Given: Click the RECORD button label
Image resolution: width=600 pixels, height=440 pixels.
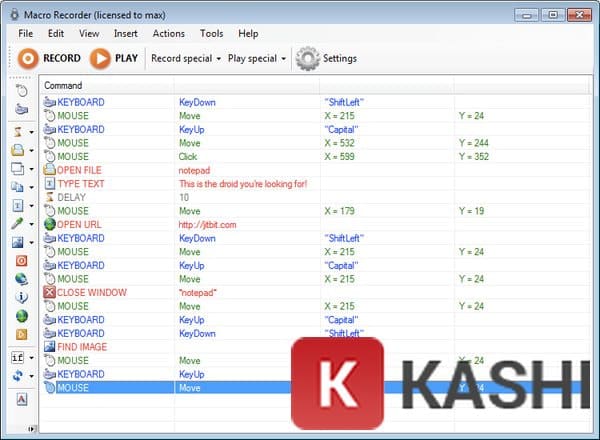Looking at the screenshot, I should point(62,58).
